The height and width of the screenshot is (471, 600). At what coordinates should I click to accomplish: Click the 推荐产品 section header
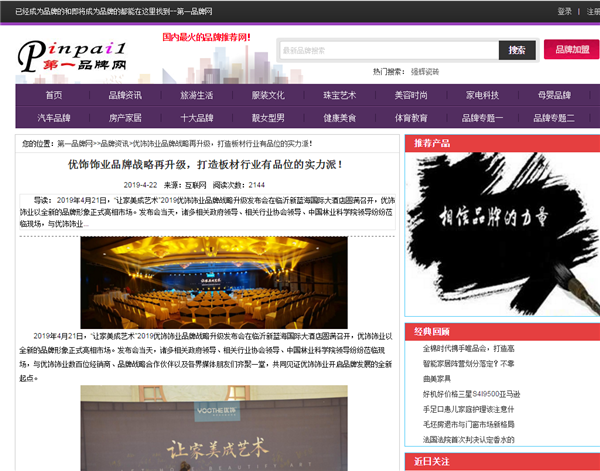[x=502, y=143]
